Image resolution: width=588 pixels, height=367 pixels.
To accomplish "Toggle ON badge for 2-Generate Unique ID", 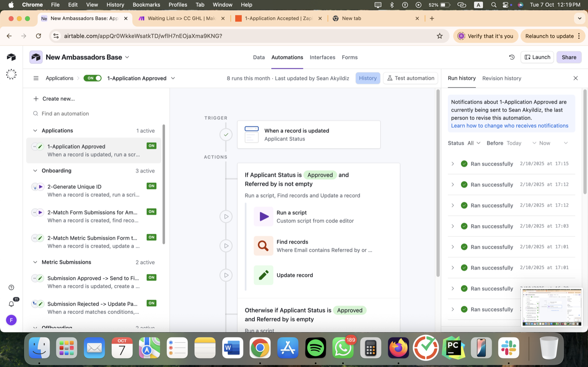I will pyautogui.click(x=151, y=186).
